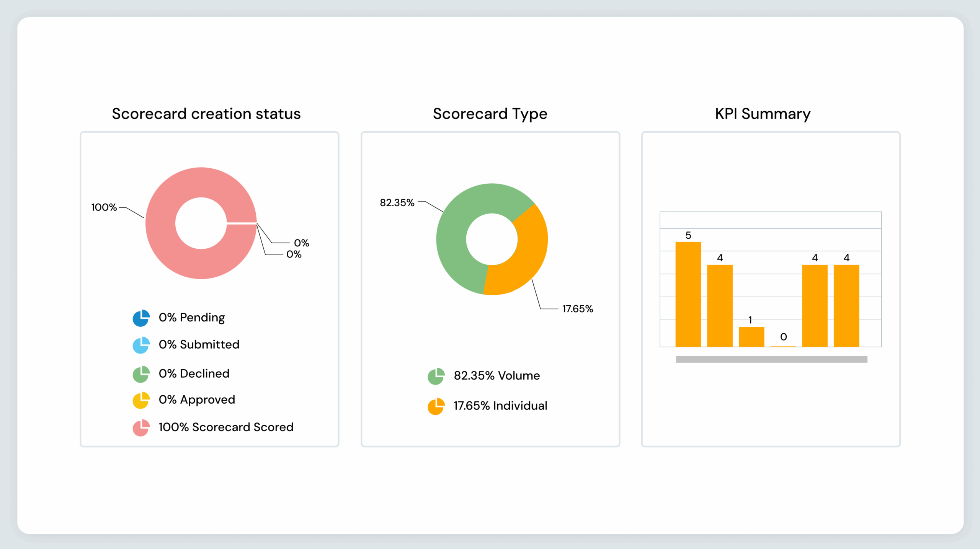Click the green Declined legend icon
Screen dimensions: 980x551
click(x=141, y=374)
